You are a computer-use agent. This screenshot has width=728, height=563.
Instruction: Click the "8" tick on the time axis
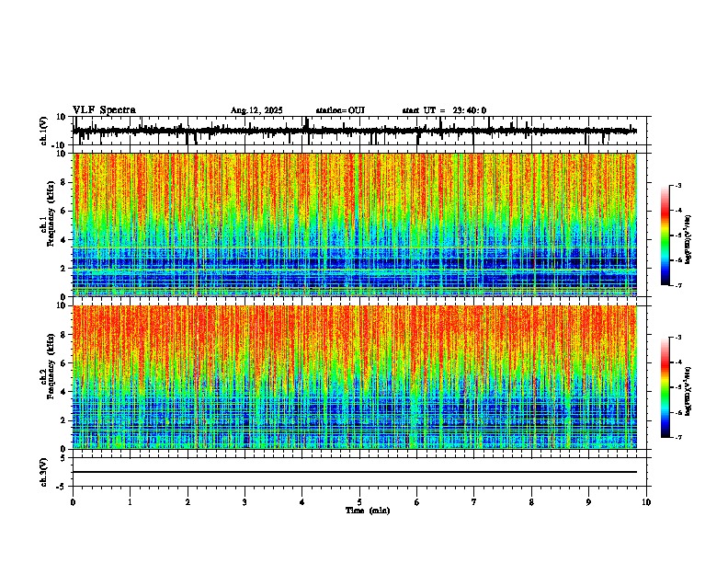tap(531, 502)
